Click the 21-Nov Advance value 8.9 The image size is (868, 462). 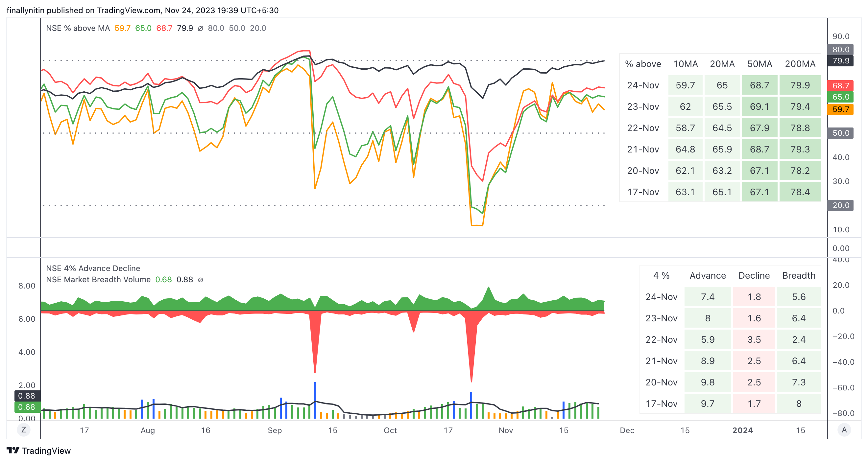point(708,361)
